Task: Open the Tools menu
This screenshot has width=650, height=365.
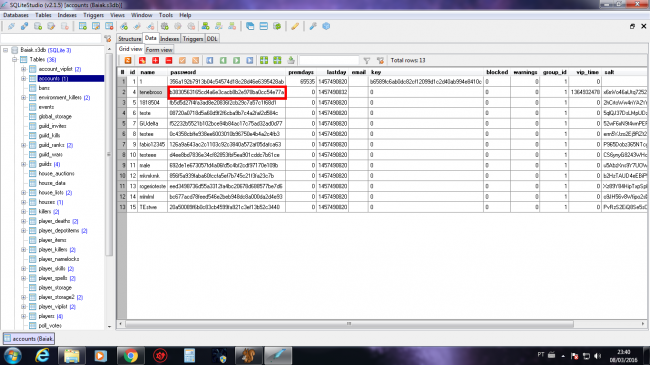Action: pyautogui.click(x=165, y=15)
